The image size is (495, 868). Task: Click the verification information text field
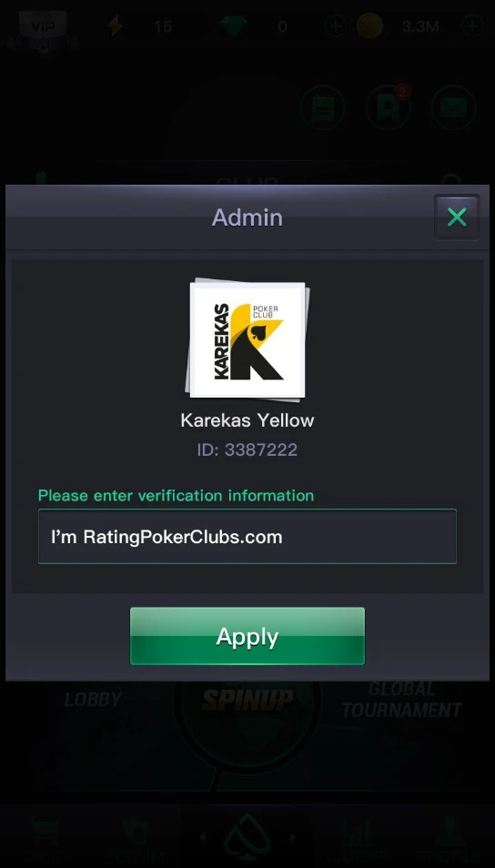[247, 537]
